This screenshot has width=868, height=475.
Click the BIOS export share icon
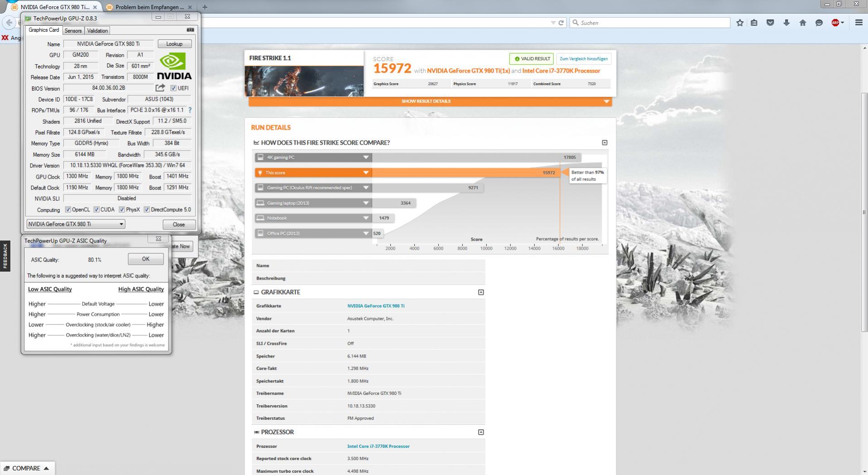coord(160,88)
